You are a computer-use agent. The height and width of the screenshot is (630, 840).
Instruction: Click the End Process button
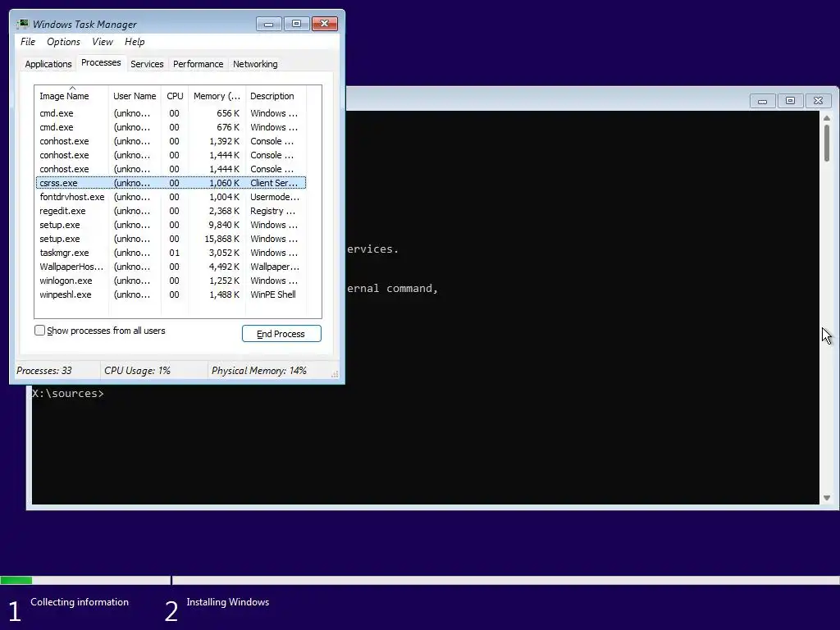point(281,334)
